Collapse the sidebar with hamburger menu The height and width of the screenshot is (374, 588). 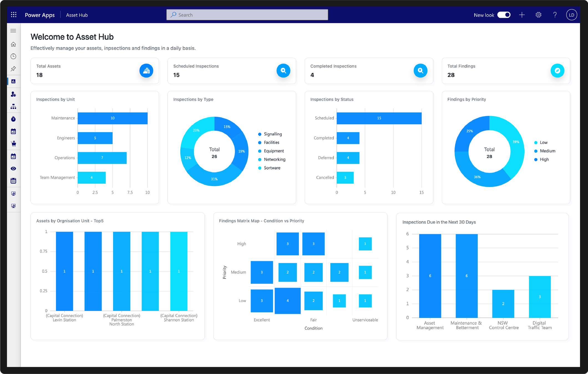point(13,31)
